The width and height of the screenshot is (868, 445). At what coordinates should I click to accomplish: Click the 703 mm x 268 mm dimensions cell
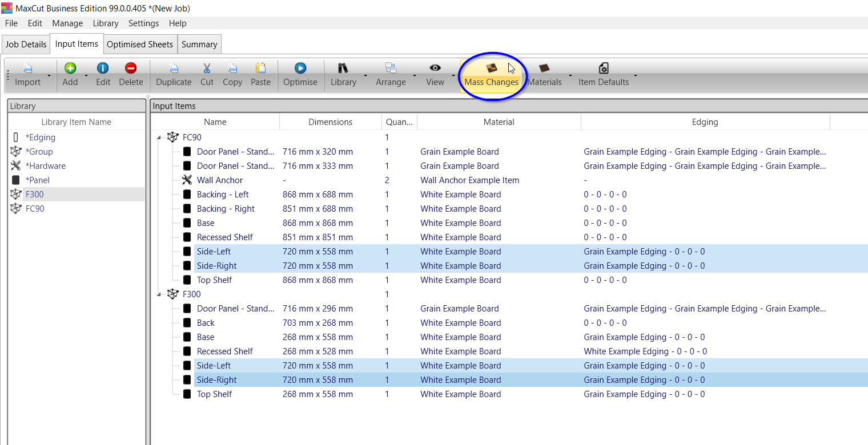coord(318,323)
